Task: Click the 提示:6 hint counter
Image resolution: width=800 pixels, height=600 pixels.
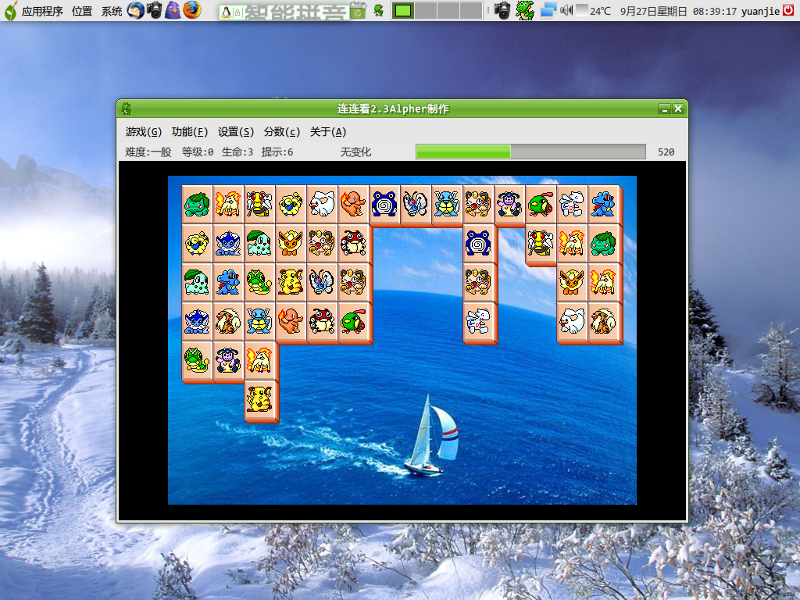Action: 277,152
